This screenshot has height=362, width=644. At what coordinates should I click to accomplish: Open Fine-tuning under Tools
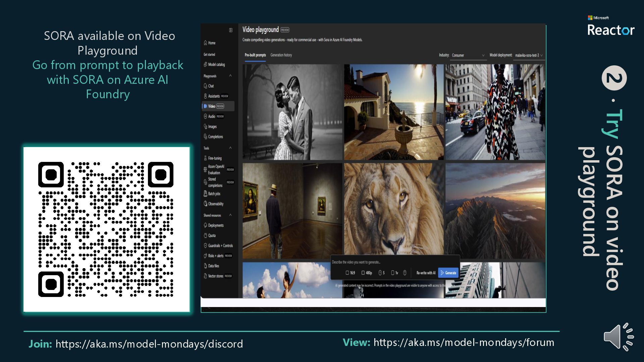[213, 158]
